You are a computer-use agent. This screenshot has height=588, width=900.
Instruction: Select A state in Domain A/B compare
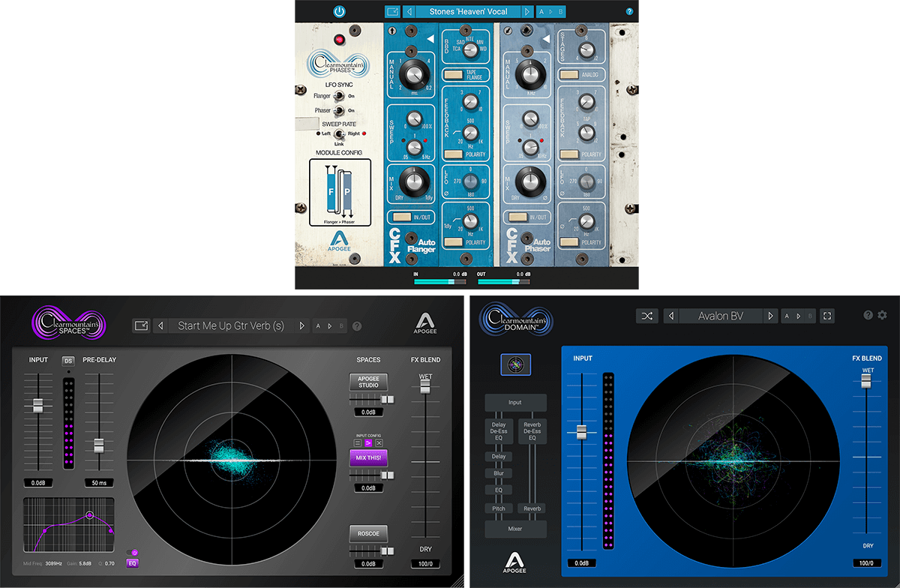pyautogui.click(x=787, y=316)
